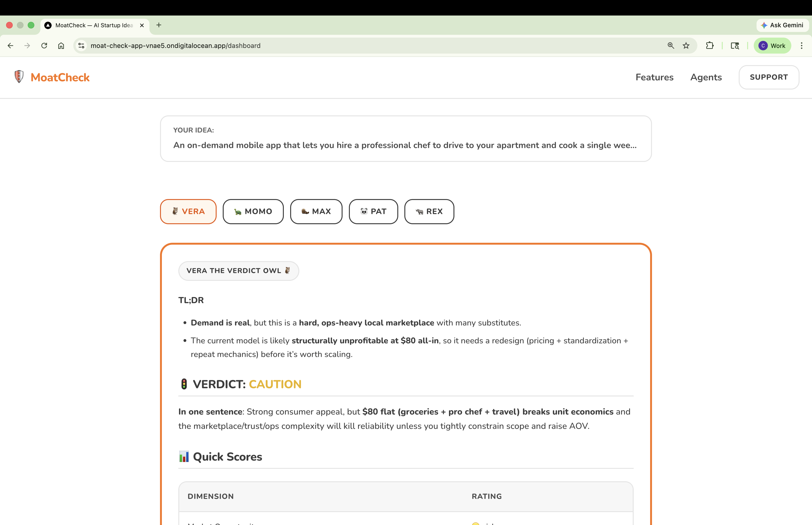Open the Extensions puzzle icon
The height and width of the screenshot is (525, 812).
click(x=709, y=45)
